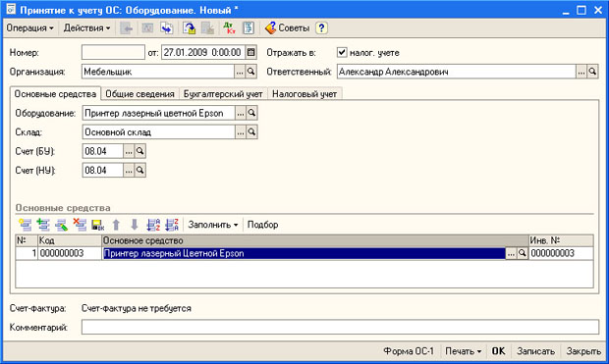Viewport: 609px width, 364px height.
Task: Switch to Основные средства tab
Action: (55, 94)
